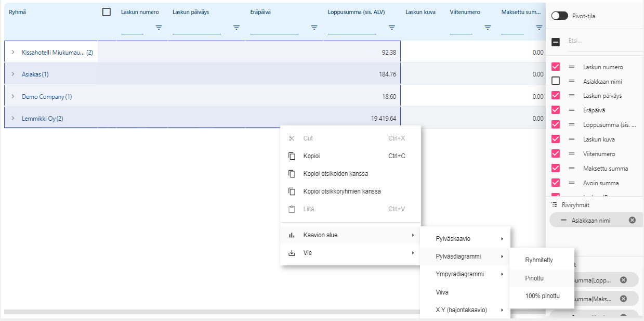Open the X Y (hajontakaavio) submenu
The width and height of the screenshot is (644, 321).
465,310
